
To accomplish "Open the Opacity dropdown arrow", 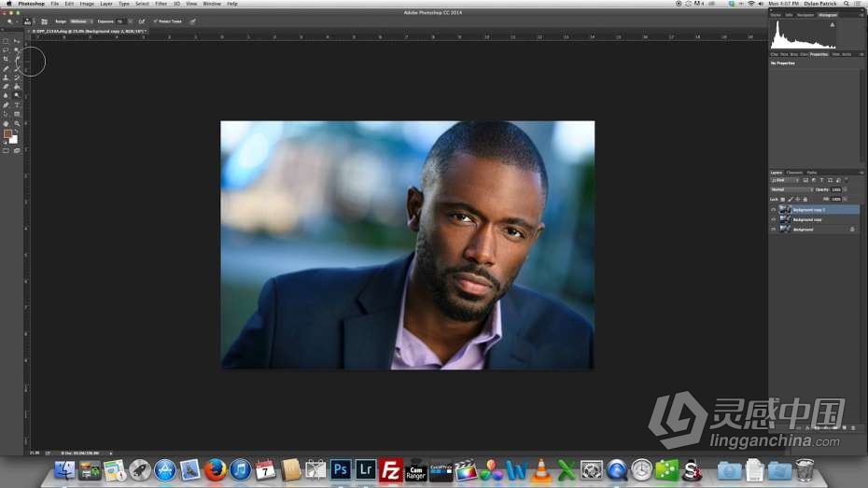I will 846,189.
